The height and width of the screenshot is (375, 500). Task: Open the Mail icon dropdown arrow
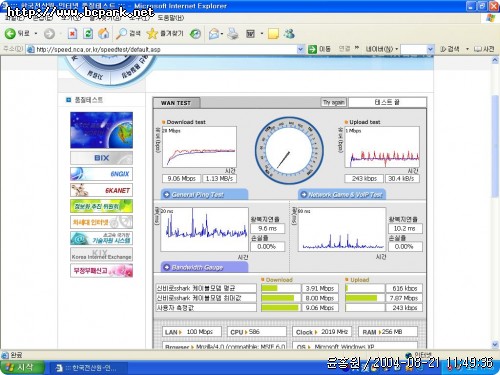tap(222, 34)
